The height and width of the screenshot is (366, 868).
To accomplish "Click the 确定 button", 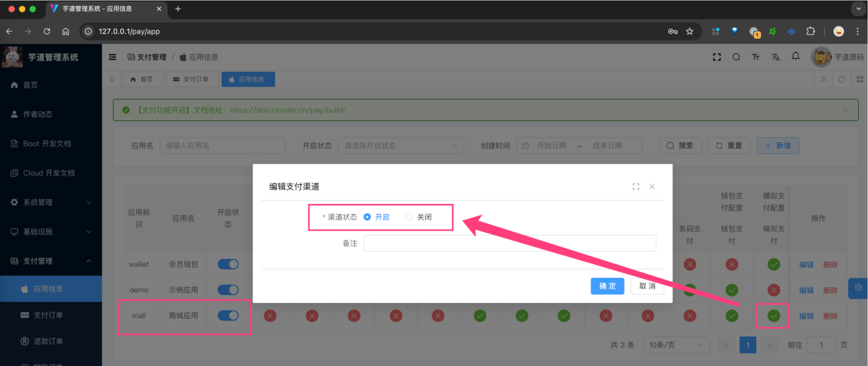I will point(607,286).
